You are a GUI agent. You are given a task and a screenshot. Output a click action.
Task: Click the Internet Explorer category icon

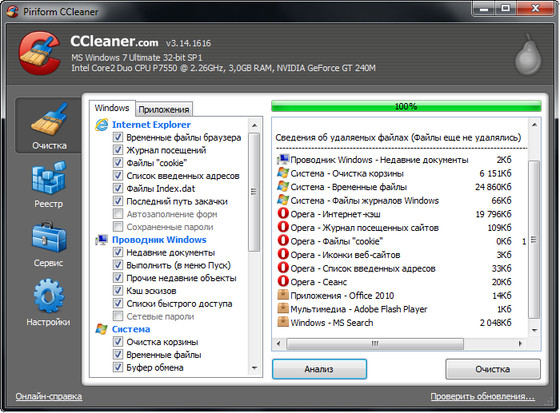pos(102,125)
